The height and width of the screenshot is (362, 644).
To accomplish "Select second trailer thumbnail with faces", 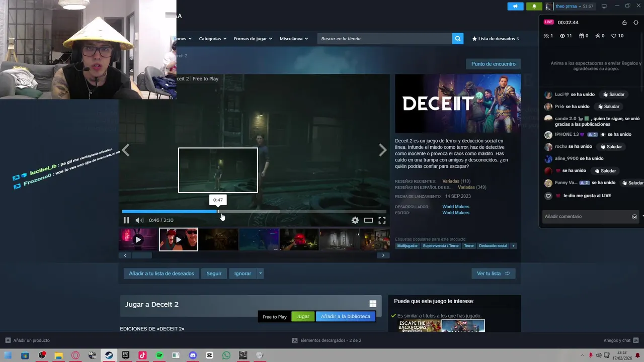I will coord(179,239).
